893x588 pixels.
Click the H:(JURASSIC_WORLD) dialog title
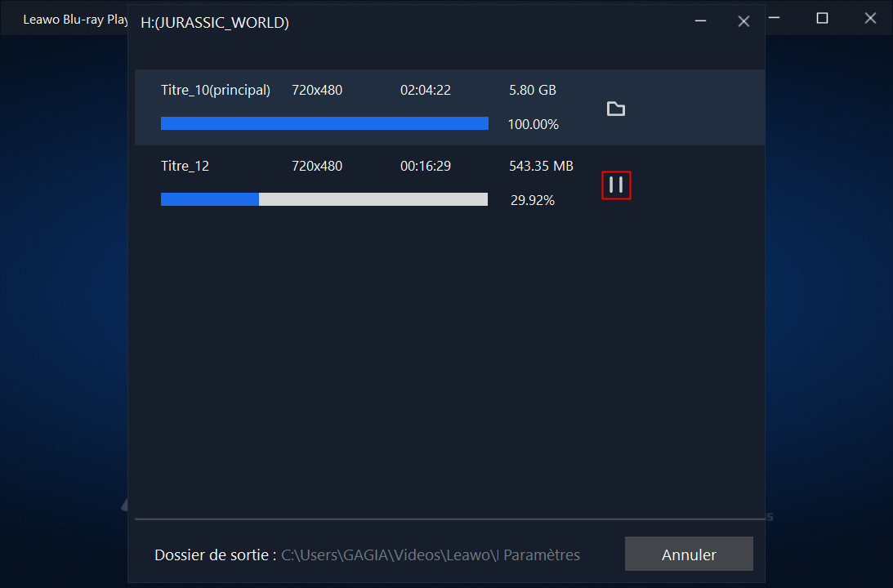click(x=215, y=22)
